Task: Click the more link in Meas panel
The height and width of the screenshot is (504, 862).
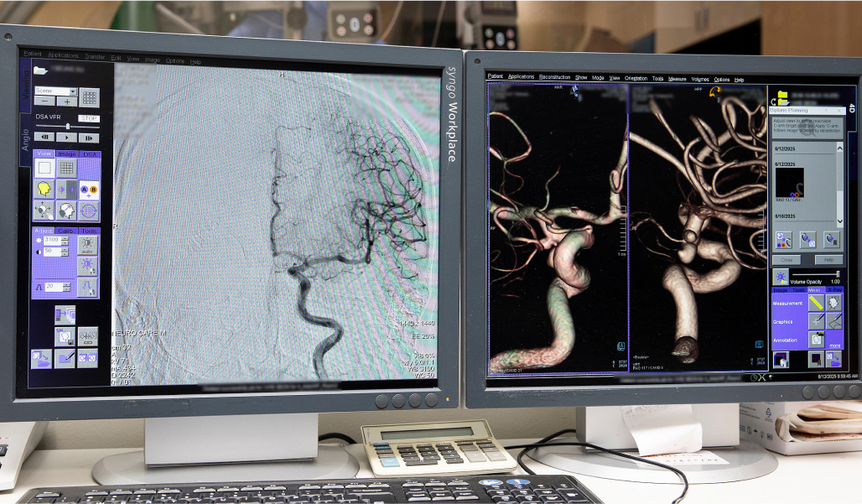Action: click(x=834, y=346)
